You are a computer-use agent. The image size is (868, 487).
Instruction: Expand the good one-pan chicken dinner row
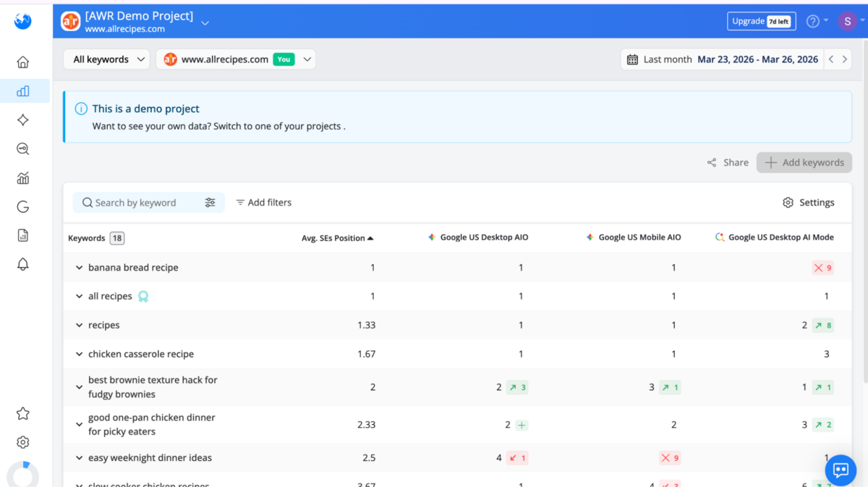click(79, 425)
